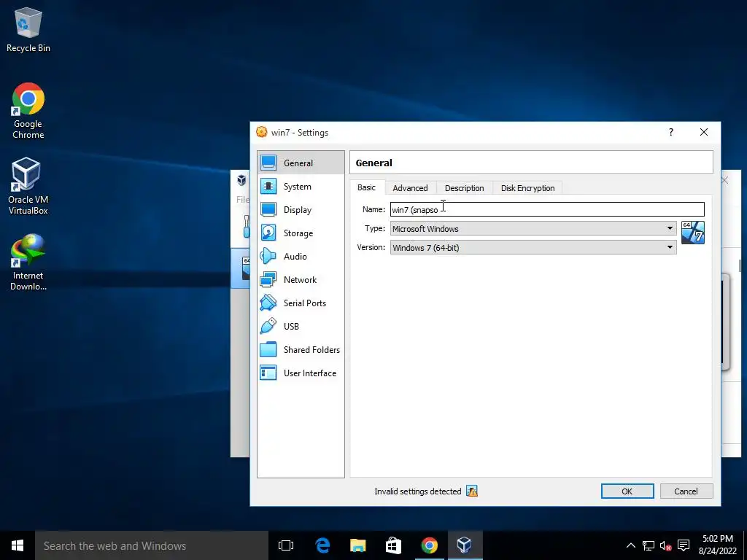Open the Storage settings category

[301, 233]
